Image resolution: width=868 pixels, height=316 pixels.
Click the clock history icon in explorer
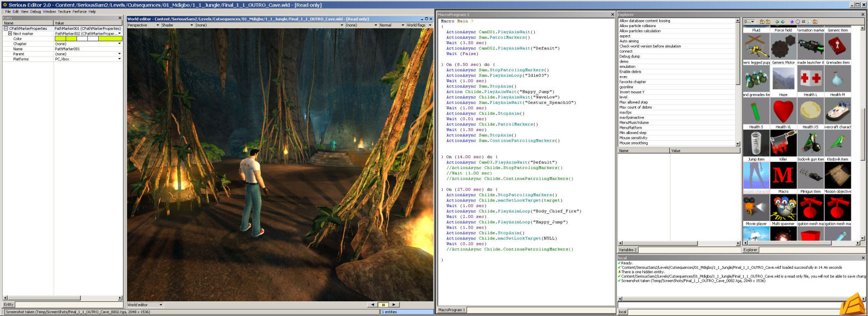tap(797, 22)
